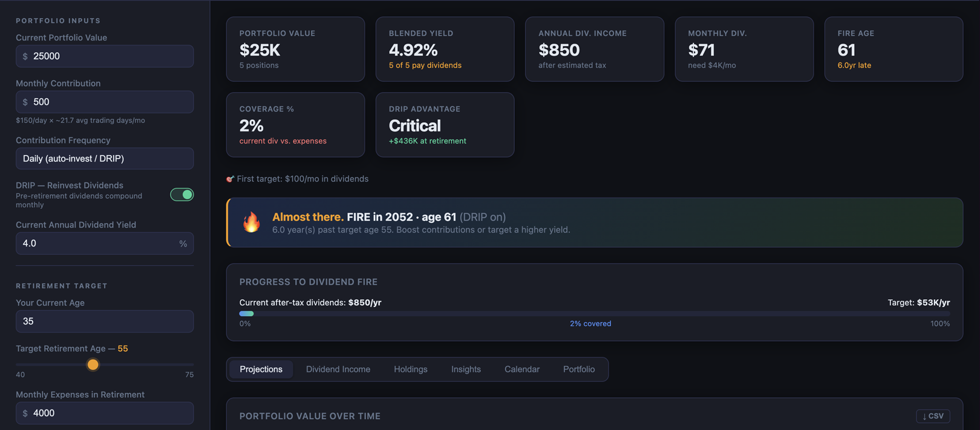Click the download arrow icon inside the CSV button
Screen dimensions: 980x430
(x=926, y=416)
